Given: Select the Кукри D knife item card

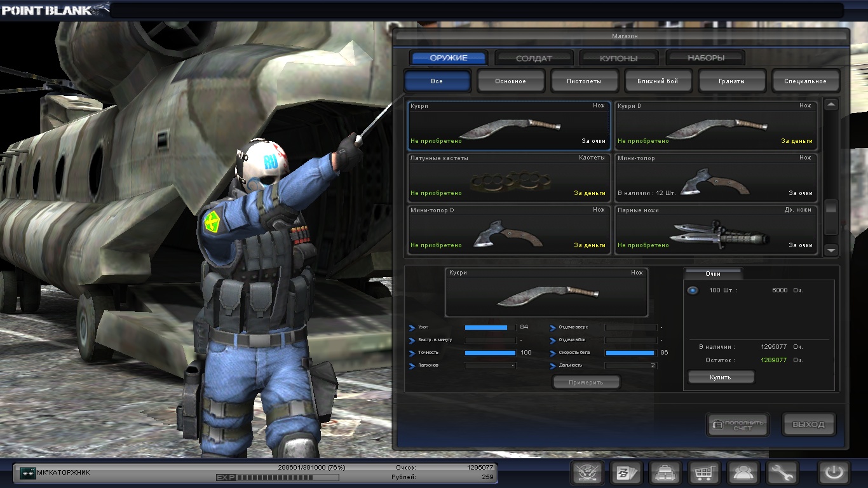Looking at the screenshot, I should pos(716,125).
